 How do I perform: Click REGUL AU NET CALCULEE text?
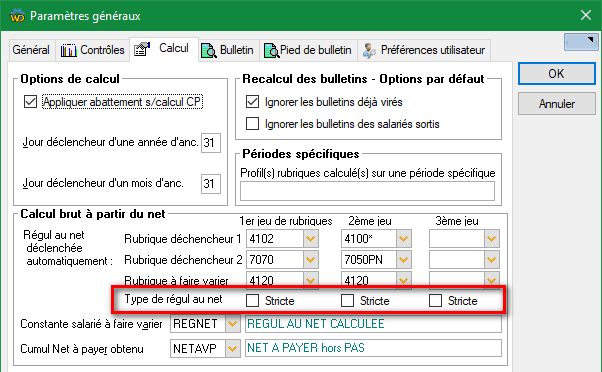point(316,324)
